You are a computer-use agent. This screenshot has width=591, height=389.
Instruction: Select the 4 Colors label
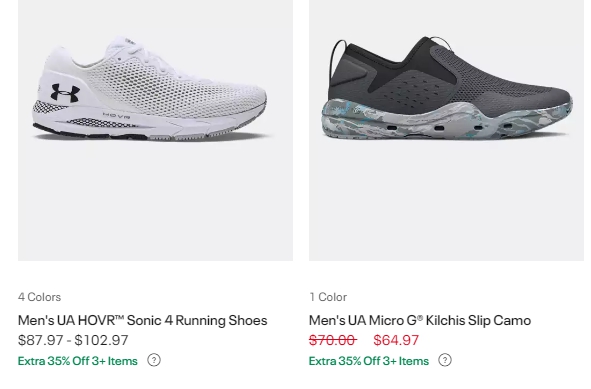tap(39, 297)
